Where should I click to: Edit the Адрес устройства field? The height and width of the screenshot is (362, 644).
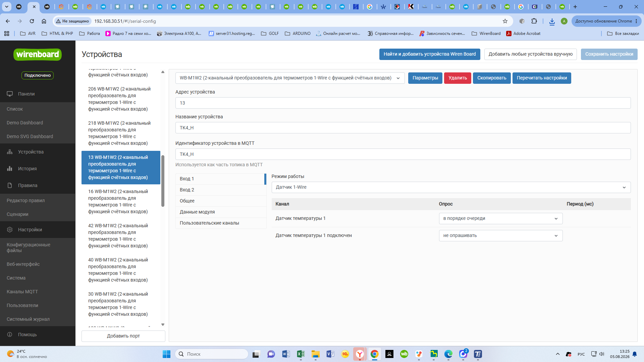[x=403, y=103]
